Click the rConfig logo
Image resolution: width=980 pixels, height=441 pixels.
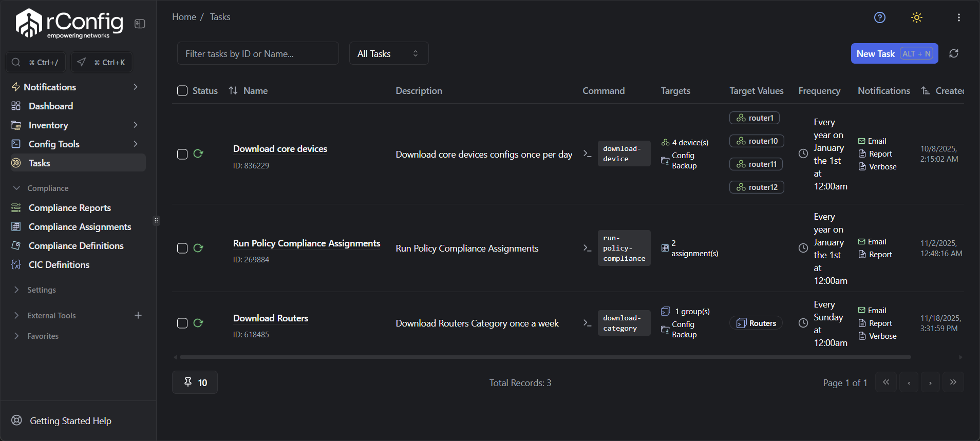coord(69,23)
